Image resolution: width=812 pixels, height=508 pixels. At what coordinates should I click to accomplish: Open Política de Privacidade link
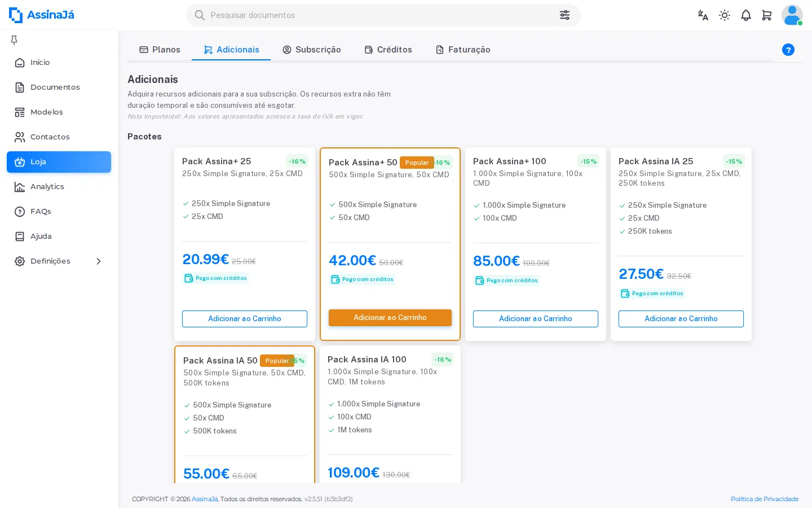765,499
